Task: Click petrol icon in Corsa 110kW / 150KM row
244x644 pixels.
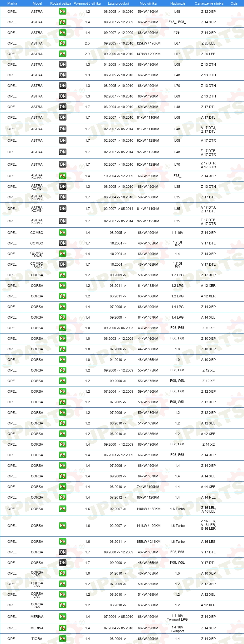Action: coord(62,509)
